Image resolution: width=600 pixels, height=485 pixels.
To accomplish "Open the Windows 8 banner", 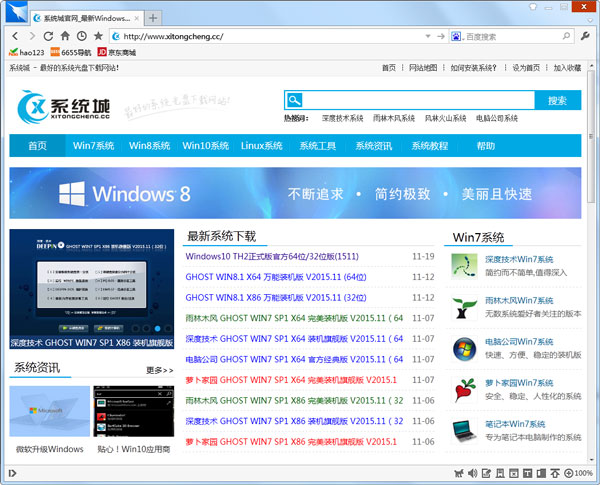I will 295,193.
